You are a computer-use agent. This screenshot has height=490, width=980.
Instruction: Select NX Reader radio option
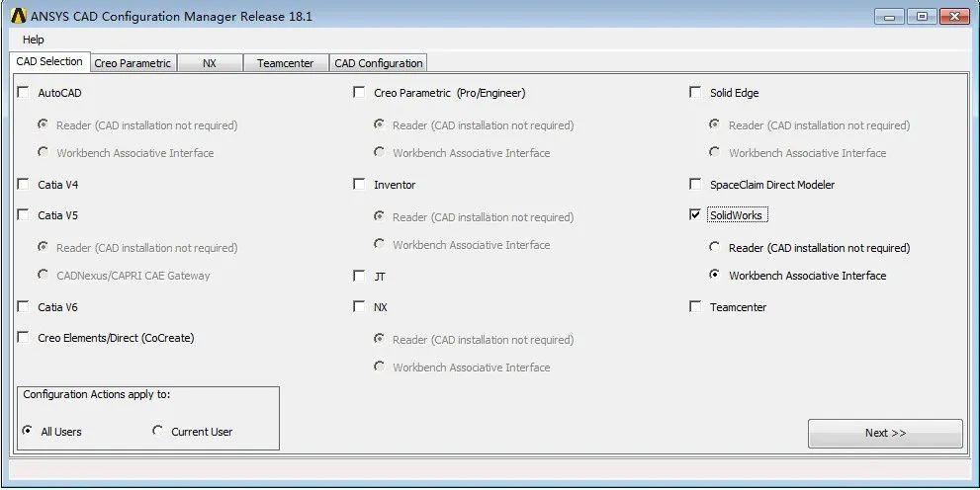click(379, 338)
